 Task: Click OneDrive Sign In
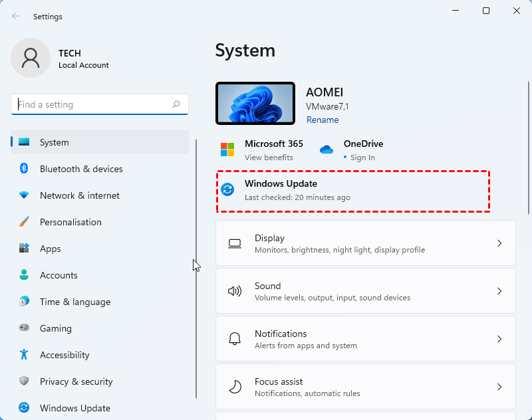[x=362, y=157]
